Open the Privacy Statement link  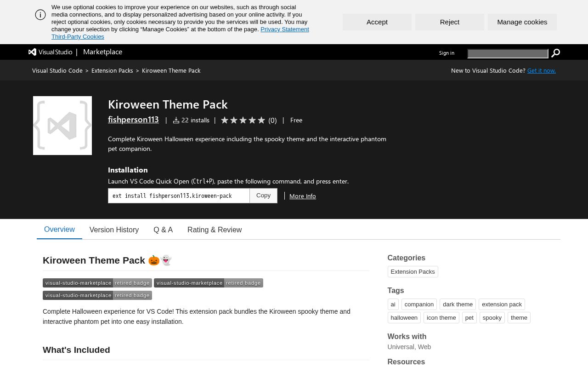pyautogui.click(x=285, y=29)
